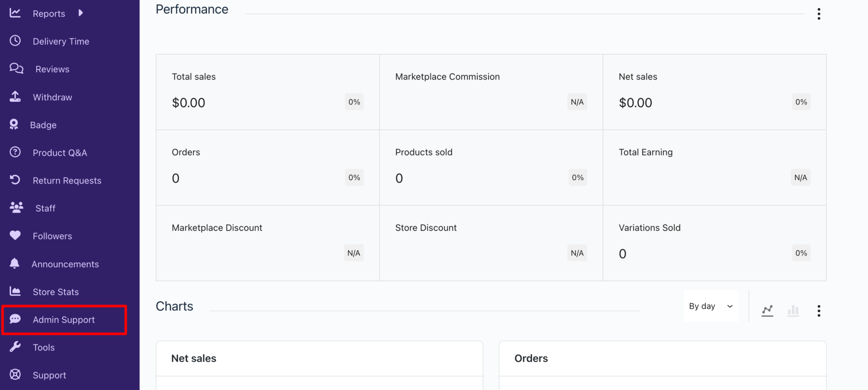Click the Return Requests undo icon

[15, 180]
